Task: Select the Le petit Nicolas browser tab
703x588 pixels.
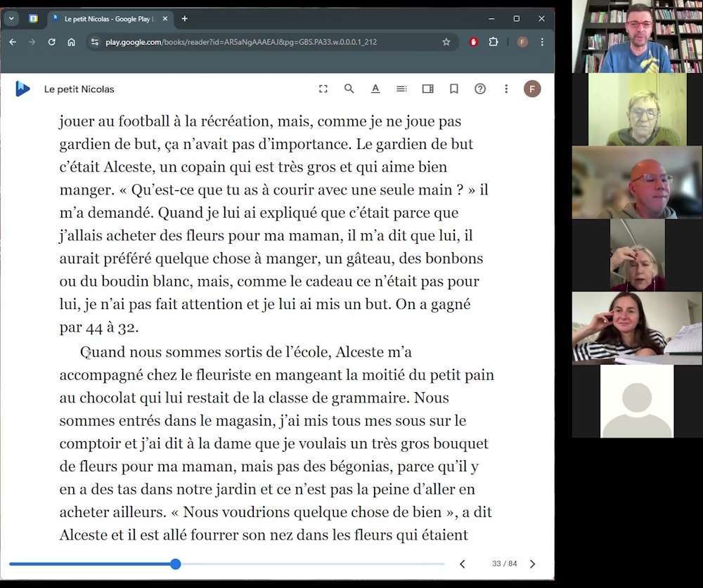Action: coord(110,19)
